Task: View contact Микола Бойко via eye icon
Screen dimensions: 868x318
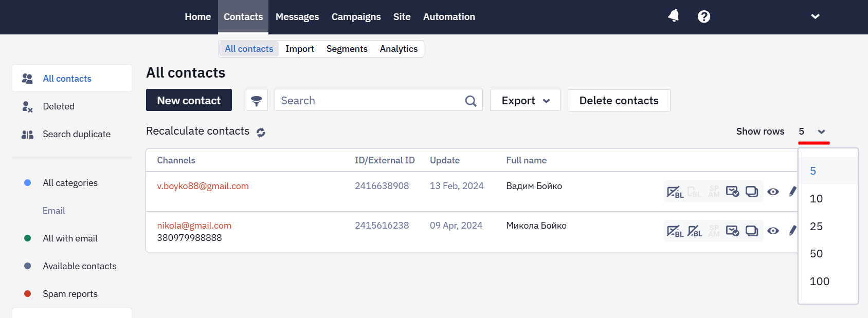Action: 773,231
